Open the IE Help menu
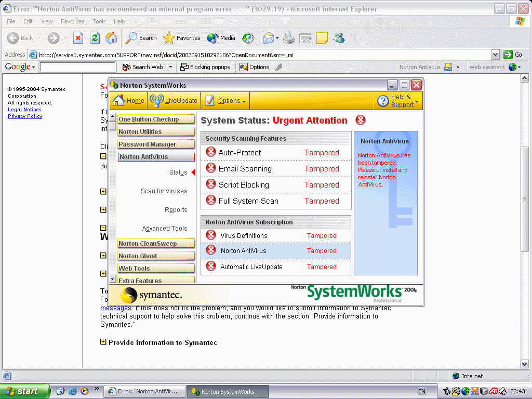 click(119, 21)
